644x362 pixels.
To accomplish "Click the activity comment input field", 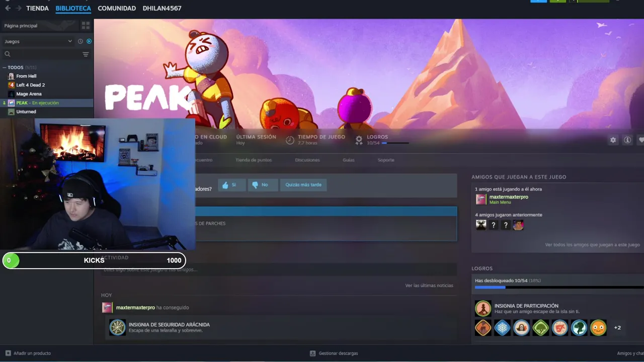I will 278,270.
